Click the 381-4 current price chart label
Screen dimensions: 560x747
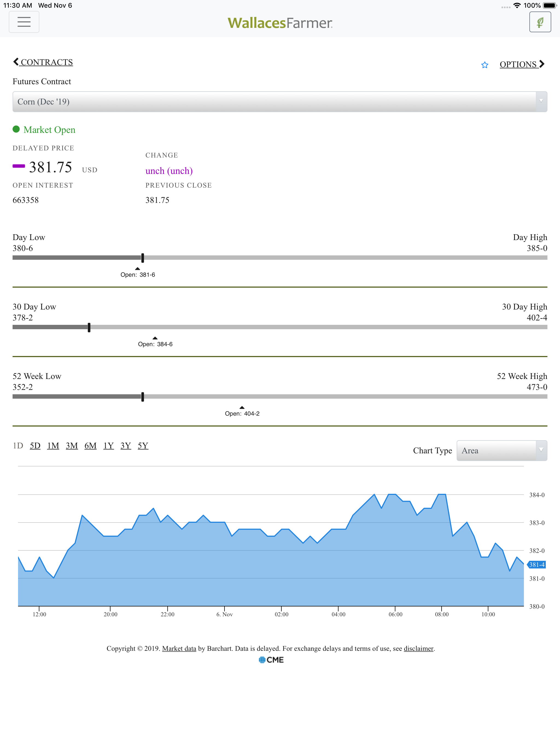coord(537,565)
